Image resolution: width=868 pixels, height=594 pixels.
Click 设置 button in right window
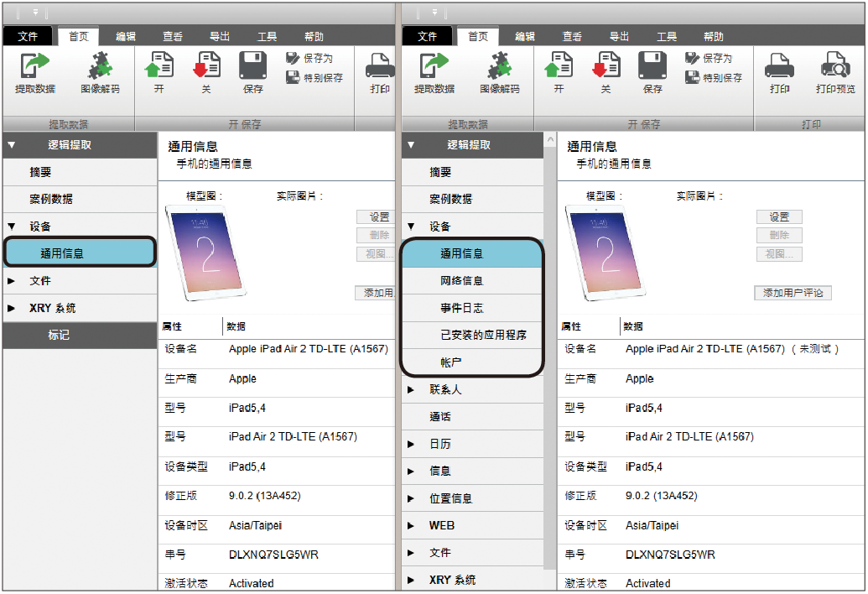coord(779,217)
